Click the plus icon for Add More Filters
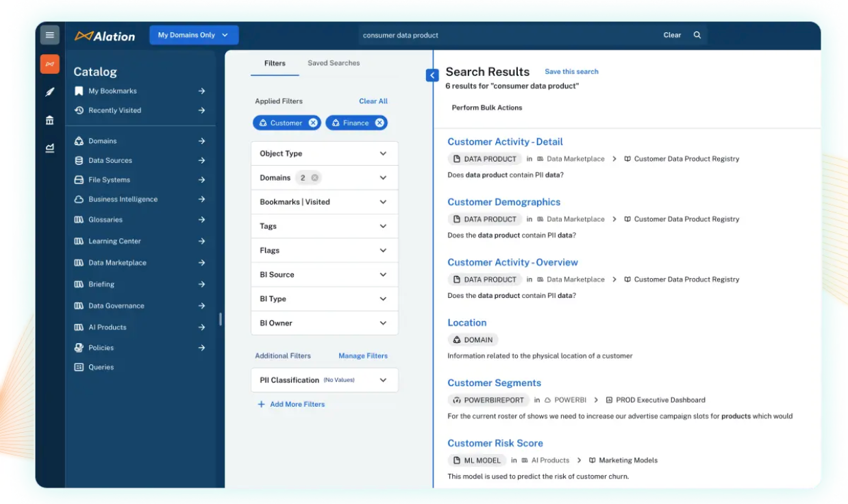The height and width of the screenshot is (504, 848). click(261, 404)
